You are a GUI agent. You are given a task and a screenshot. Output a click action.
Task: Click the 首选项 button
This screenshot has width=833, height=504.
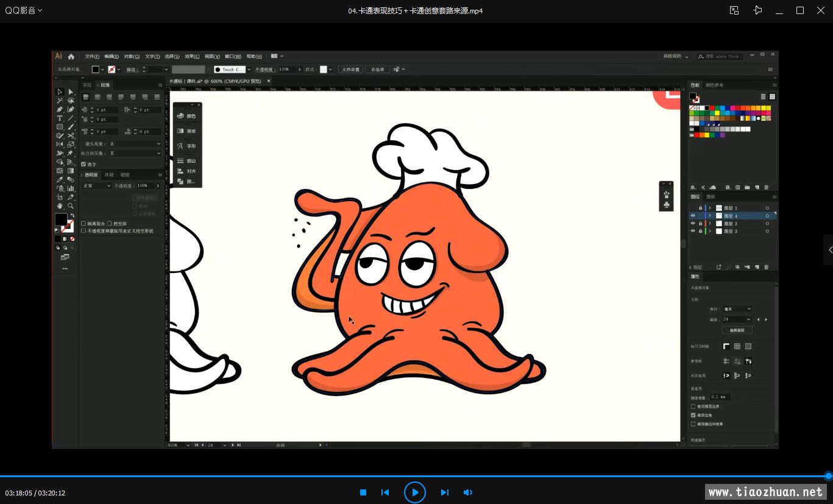(378, 69)
